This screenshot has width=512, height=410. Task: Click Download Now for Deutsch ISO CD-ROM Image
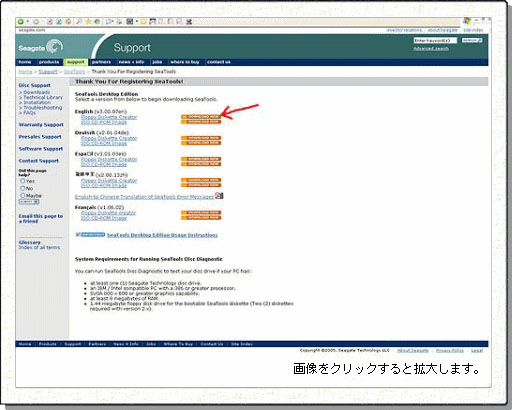tap(201, 143)
